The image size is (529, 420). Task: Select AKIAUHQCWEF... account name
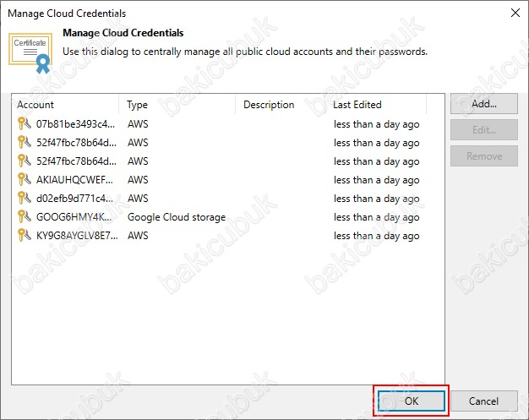pos(74,179)
